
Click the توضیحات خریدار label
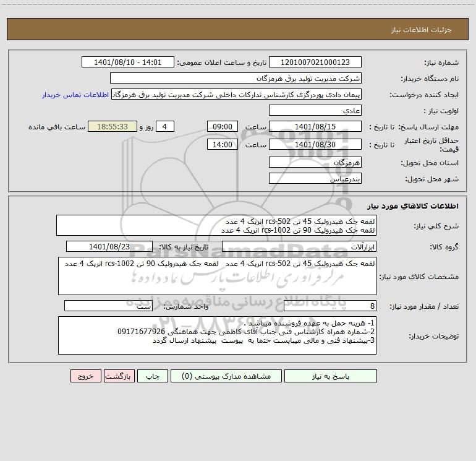[434, 336]
